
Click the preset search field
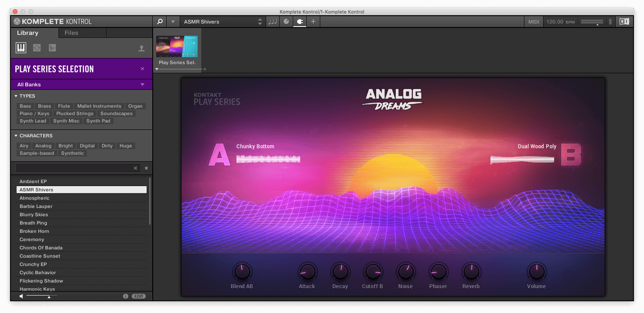74,168
